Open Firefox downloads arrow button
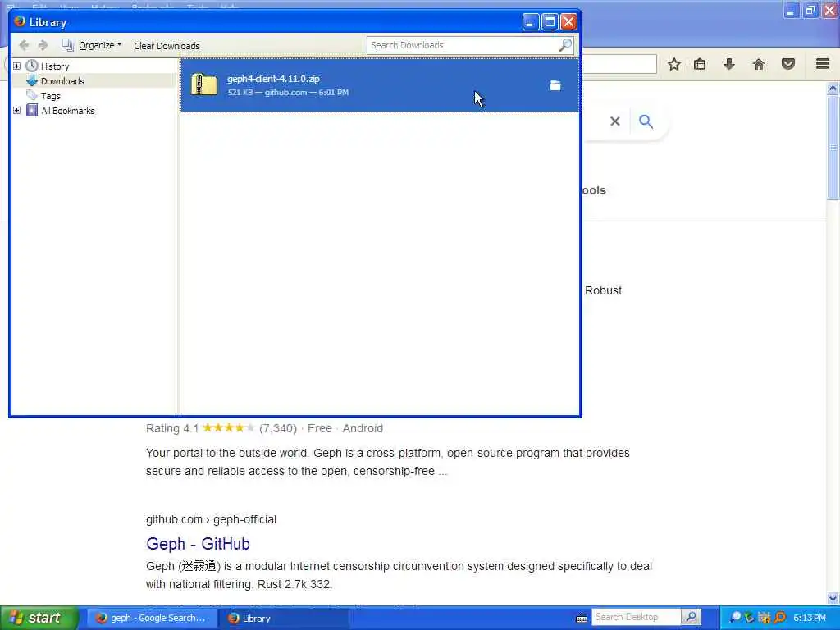Viewport: 840px width, 630px height. point(729,64)
